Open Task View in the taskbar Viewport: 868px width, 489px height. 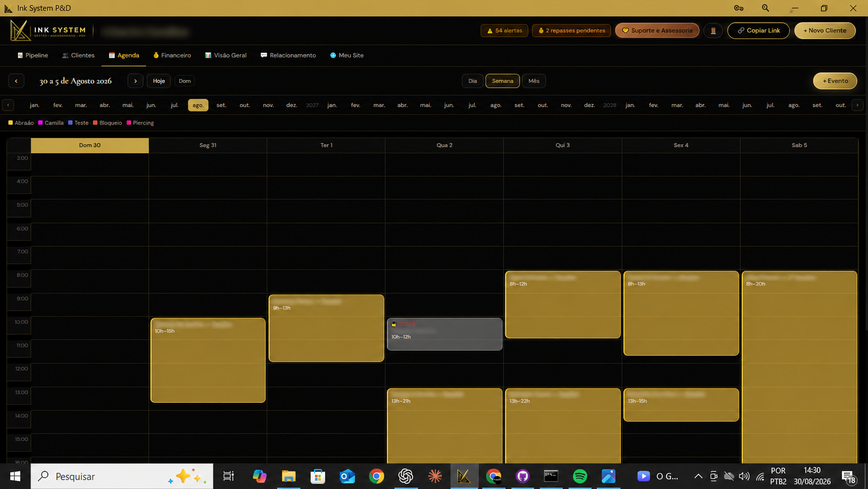pos(228,476)
